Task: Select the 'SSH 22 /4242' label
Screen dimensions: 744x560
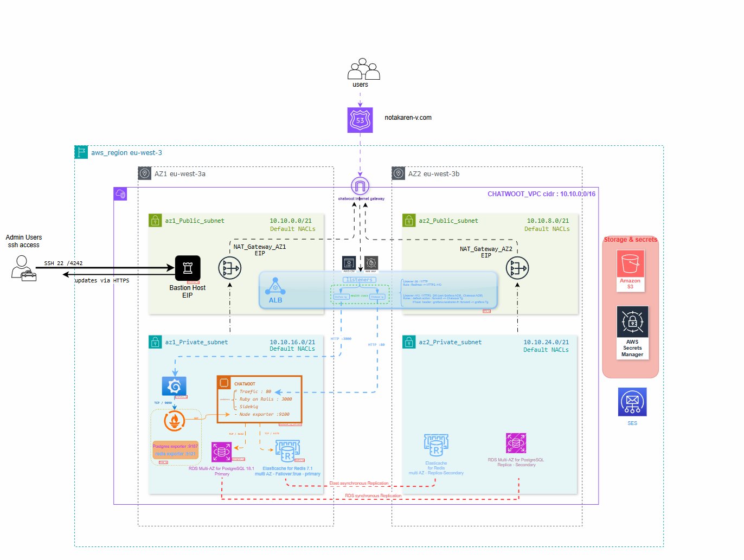Action: click(63, 263)
